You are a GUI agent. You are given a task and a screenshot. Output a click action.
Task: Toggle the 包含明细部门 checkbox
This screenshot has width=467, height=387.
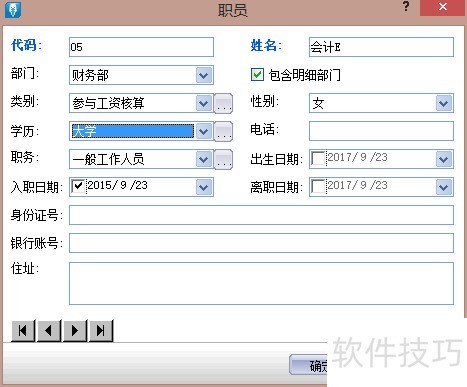click(x=257, y=75)
